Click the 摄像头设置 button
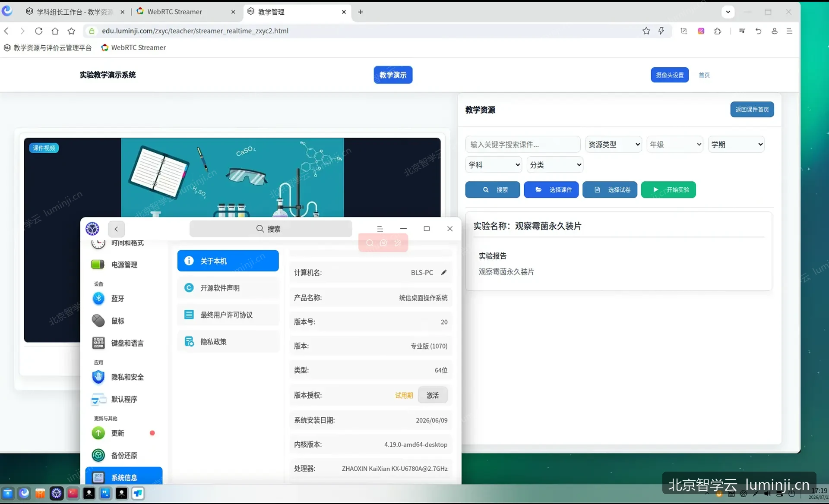This screenshot has width=829, height=504. pyautogui.click(x=670, y=75)
